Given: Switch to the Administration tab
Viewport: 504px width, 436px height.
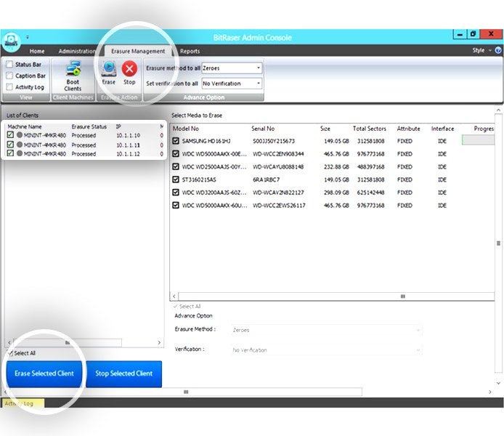Looking at the screenshot, I should pos(77,51).
